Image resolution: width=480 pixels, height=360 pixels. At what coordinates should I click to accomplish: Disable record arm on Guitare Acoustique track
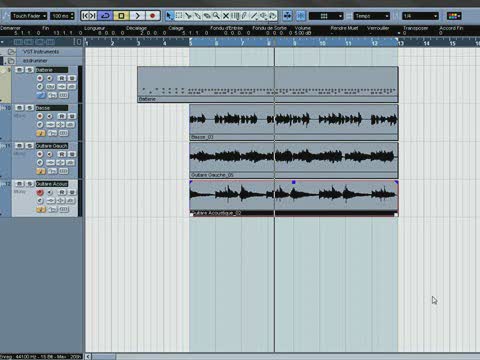(x=40, y=192)
